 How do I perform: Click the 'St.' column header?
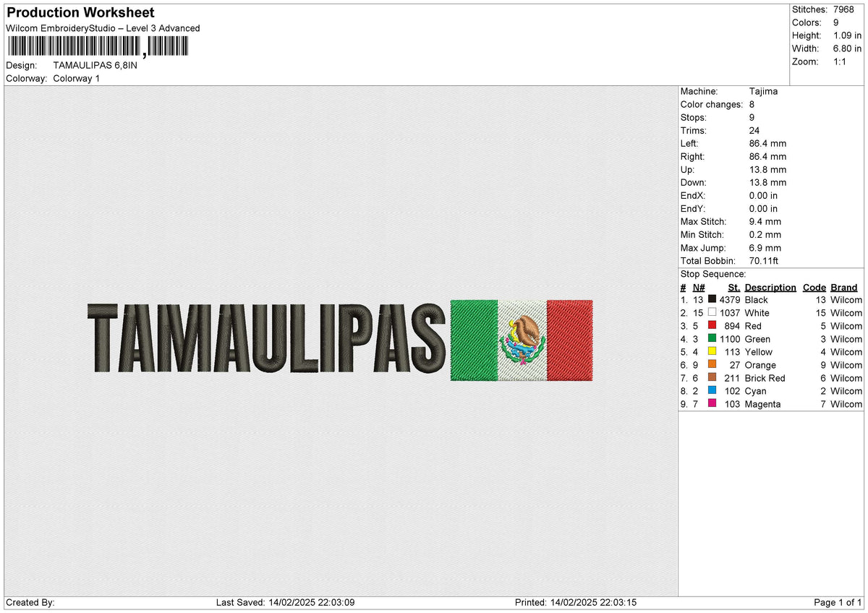[734, 288]
